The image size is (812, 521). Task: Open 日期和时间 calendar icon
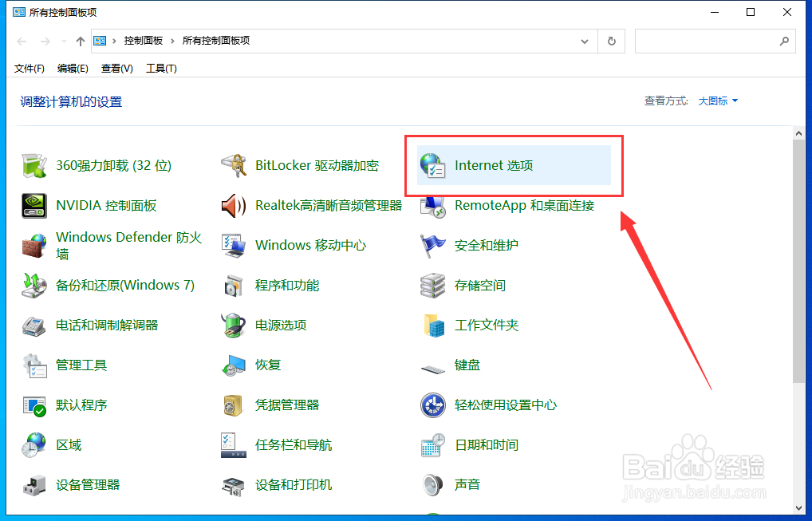[x=433, y=445]
